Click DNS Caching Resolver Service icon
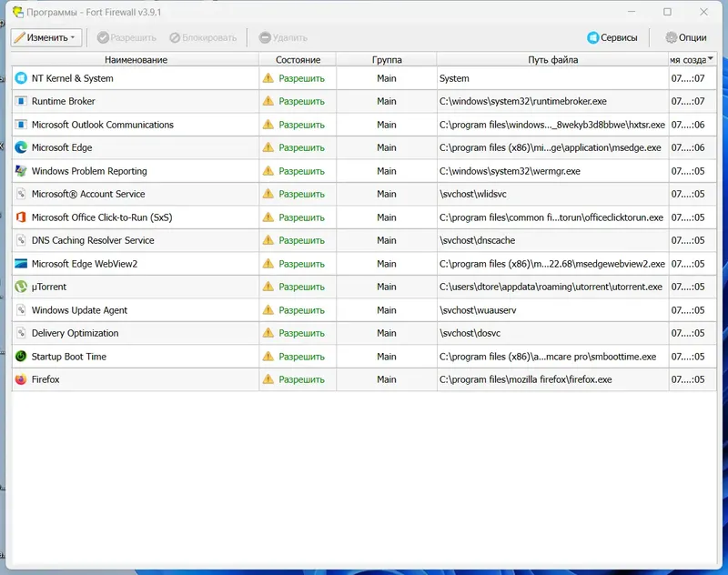Image resolution: width=728 pixels, height=575 pixels. [21, 240]
